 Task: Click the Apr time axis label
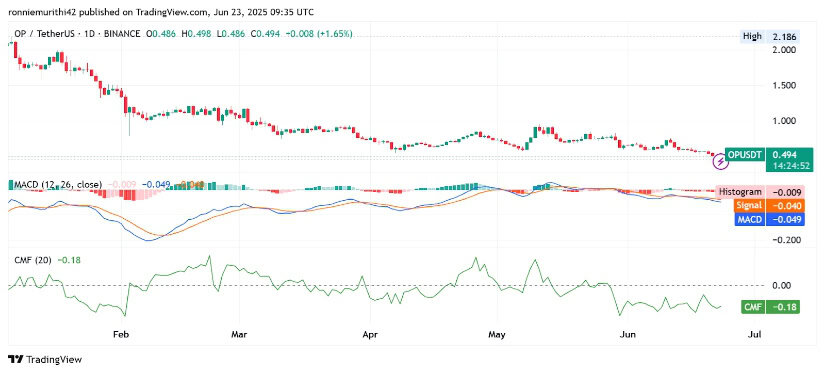coord(370,334)
